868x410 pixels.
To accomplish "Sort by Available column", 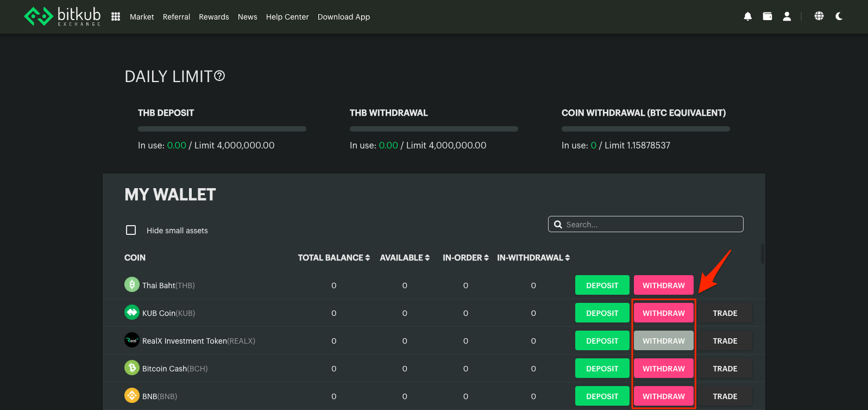I will point(405,258).
